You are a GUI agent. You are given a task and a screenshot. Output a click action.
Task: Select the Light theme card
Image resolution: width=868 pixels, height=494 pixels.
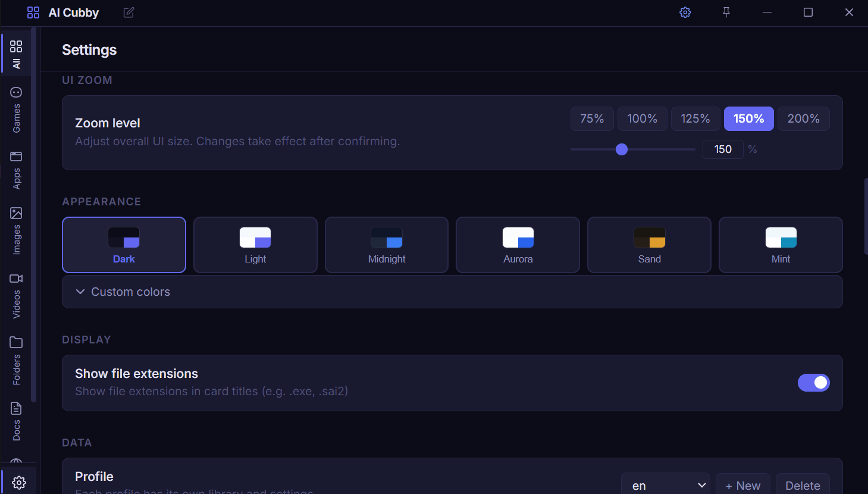pyautogui.click(x=255, y=245)
